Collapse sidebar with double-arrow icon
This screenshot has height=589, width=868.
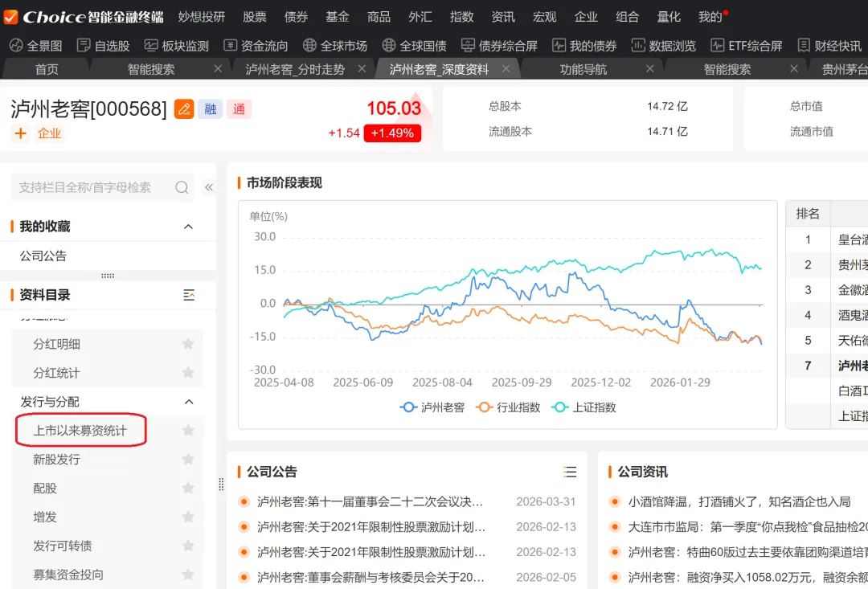pos(209,187)
